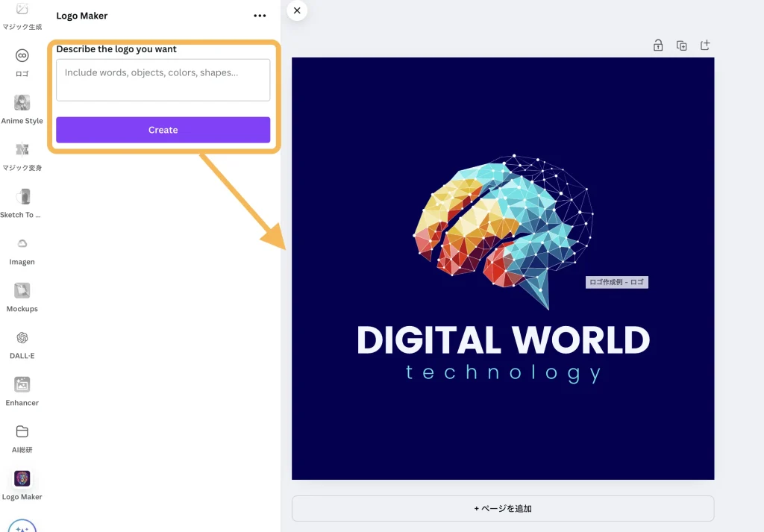Select the Logo Maker app icon
Image resolution: width=764 pixels, height=532 pixels.
pos(22,479)
